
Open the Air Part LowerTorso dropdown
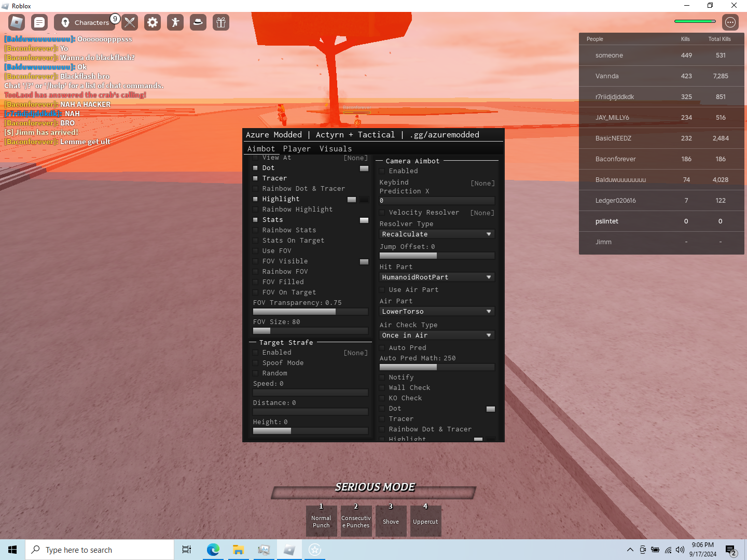point(437,312)
